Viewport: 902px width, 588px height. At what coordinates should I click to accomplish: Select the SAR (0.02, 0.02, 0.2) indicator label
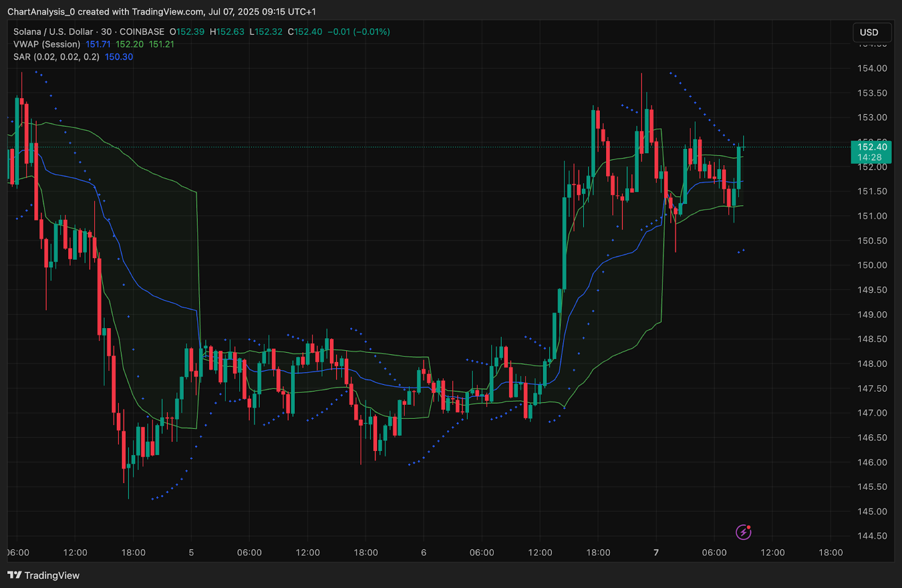tap(56, 57)
